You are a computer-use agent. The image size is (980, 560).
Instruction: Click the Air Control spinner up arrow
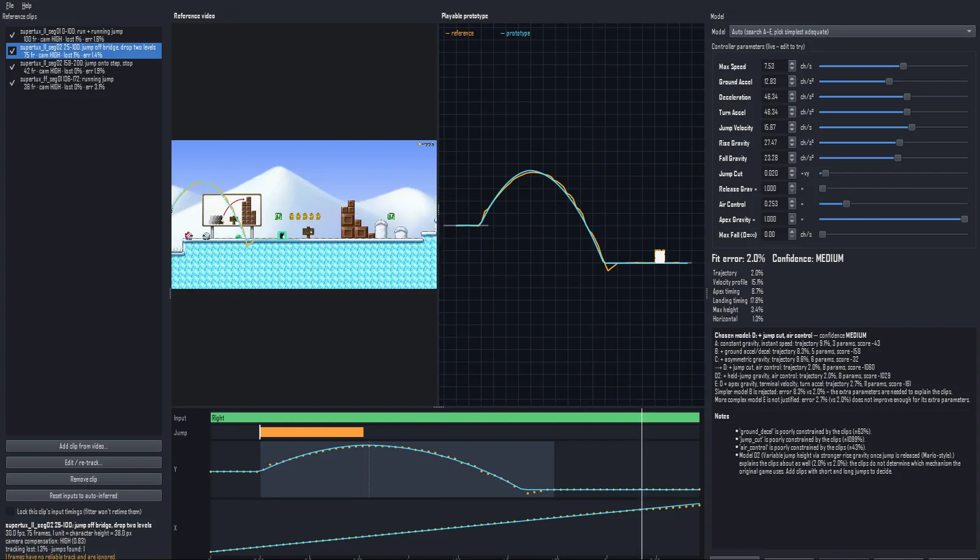(x=792, y=201)
